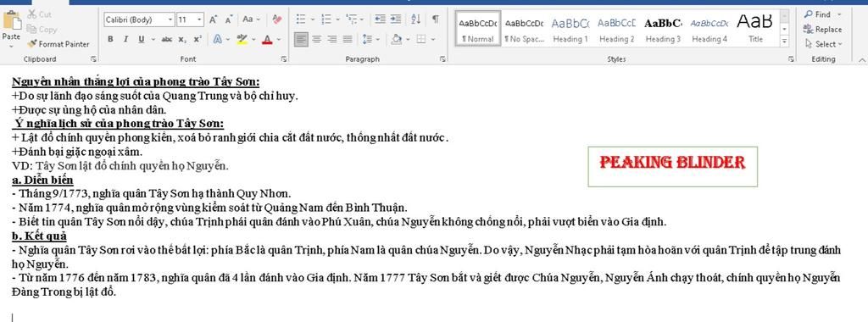Screen dimensions: 868x322
Task: Toggle Superscript formatting
Action: coord(198,39)
